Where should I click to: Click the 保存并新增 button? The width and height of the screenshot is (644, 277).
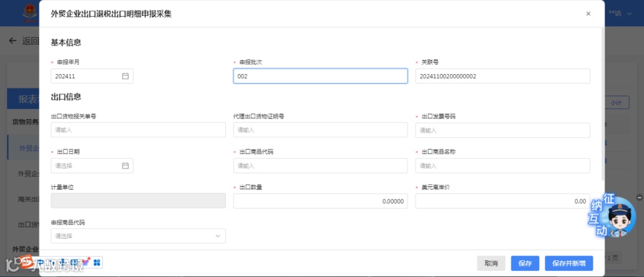point(569,263)
